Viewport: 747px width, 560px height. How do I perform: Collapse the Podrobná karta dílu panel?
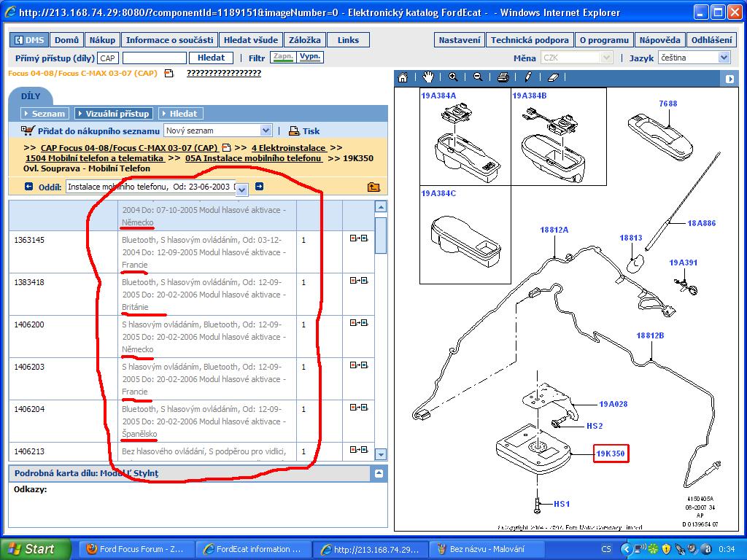click(379, 474)
